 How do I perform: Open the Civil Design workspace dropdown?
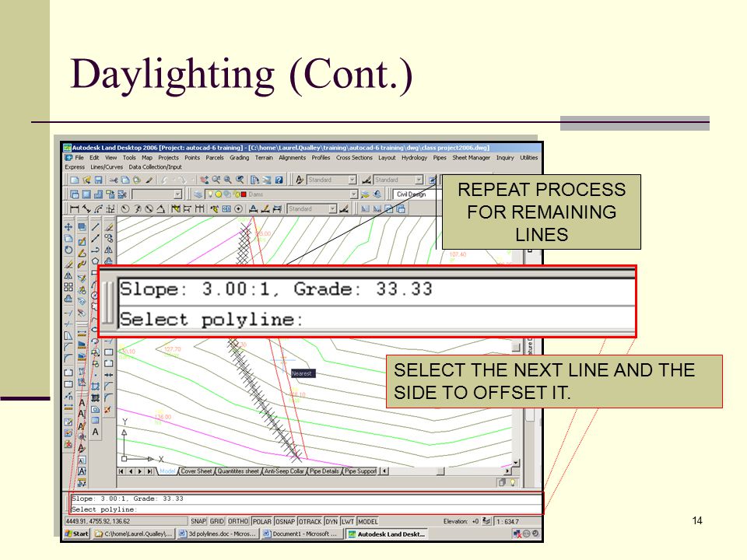click(415, 194)
